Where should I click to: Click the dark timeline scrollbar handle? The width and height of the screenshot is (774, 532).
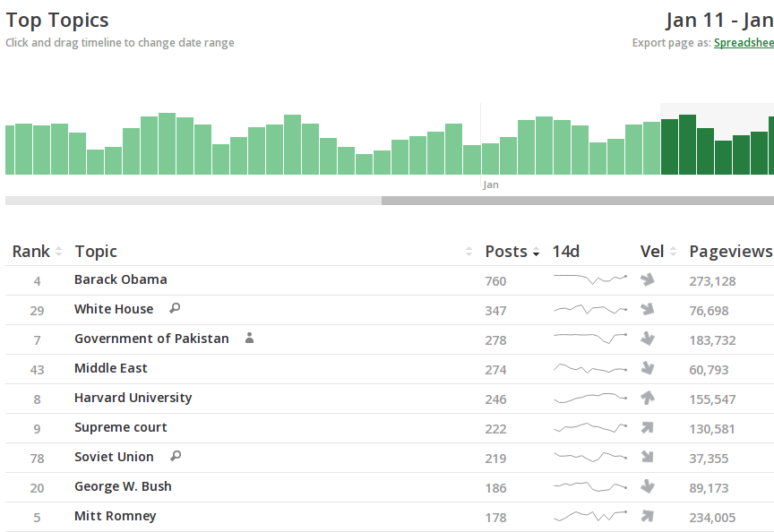(x=577, y=201)
